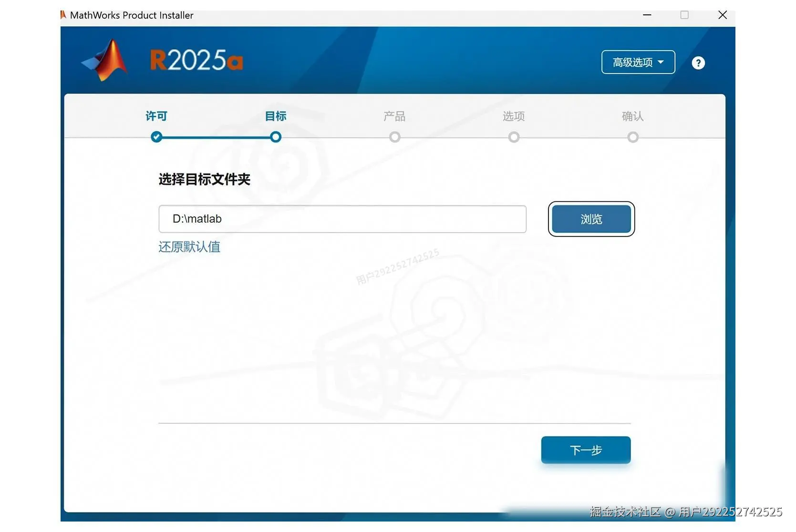Click the empty circle under 确认 step
Viewport: 796px width, 532px height.
point(632,137)
